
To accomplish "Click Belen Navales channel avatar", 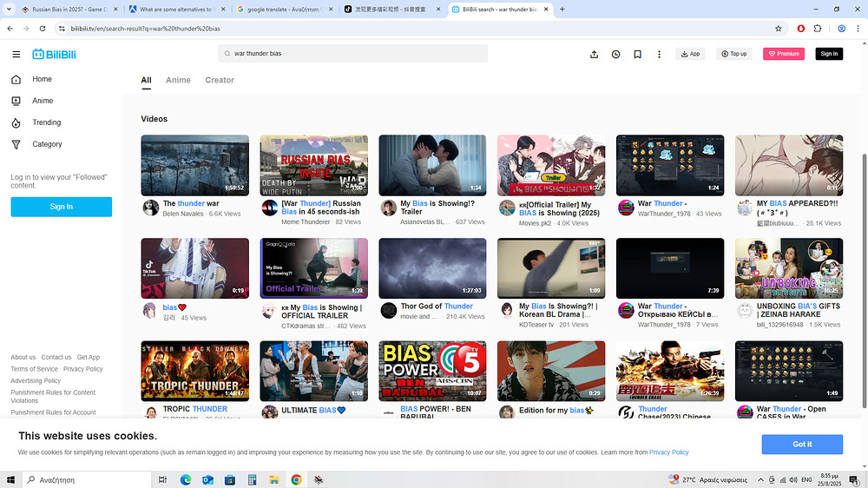I will (x=150, y=208).
